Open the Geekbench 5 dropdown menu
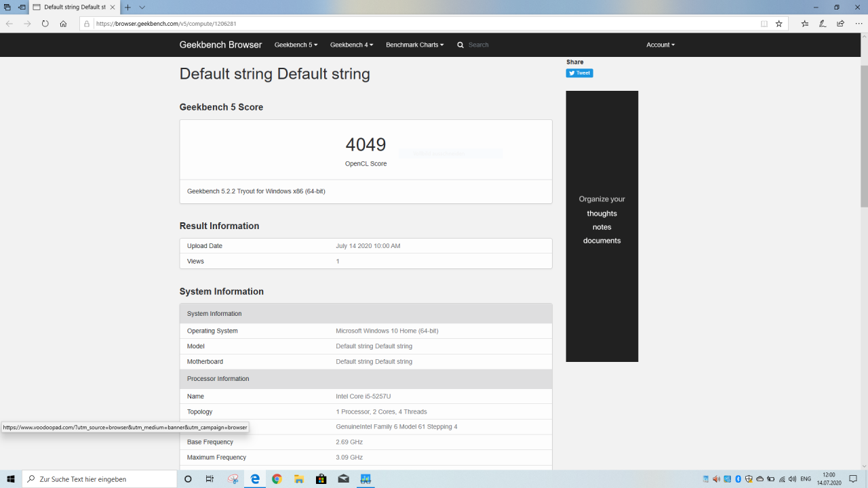 click(296, 45)
